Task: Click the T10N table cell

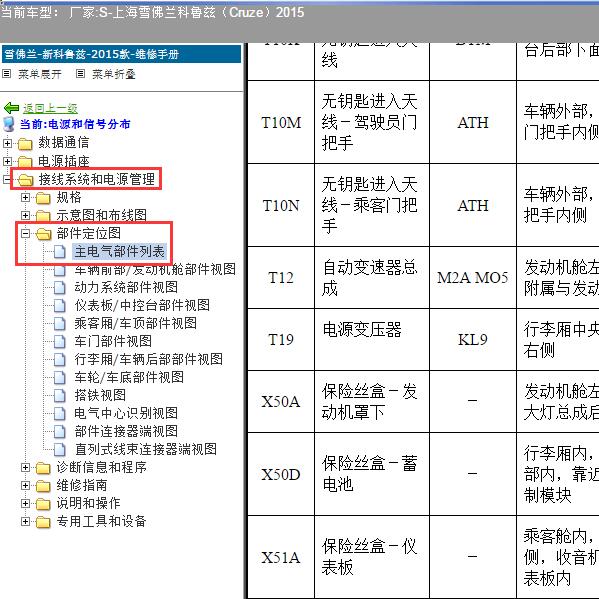Action: 281,205
